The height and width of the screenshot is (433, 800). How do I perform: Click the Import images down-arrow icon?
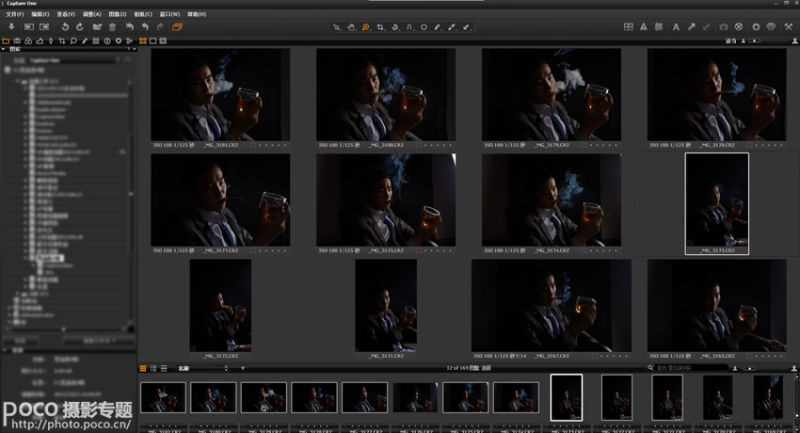[9, 27]
